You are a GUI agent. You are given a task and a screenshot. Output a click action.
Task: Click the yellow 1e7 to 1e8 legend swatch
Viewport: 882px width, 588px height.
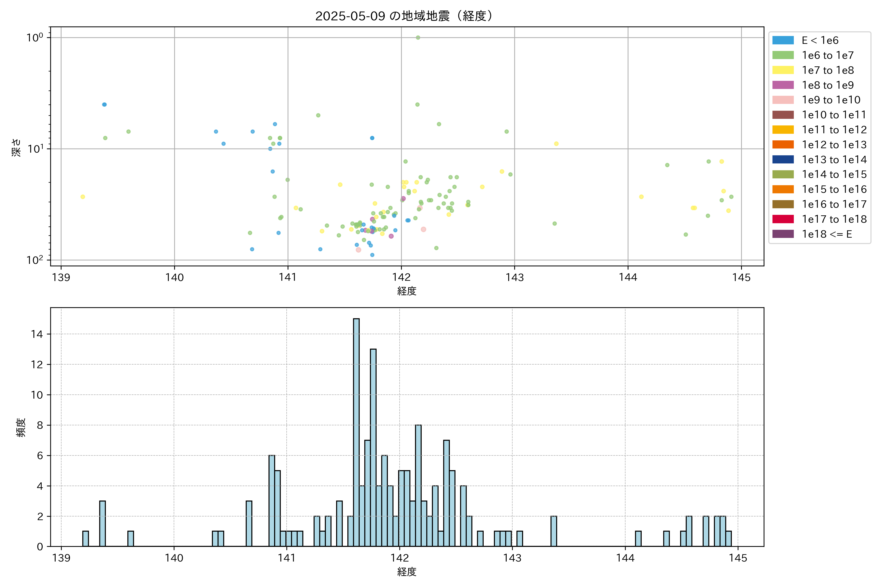(783, 70)
